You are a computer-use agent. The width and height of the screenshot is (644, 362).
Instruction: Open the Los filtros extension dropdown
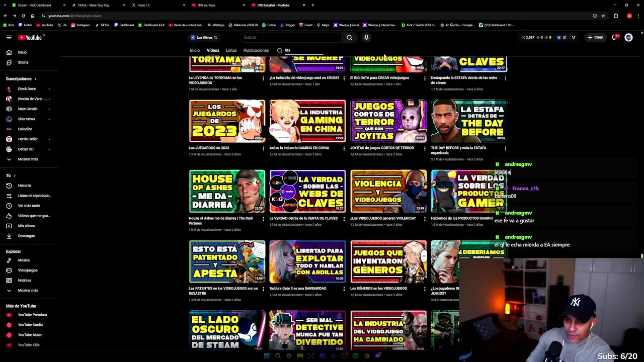click(204, 37)
